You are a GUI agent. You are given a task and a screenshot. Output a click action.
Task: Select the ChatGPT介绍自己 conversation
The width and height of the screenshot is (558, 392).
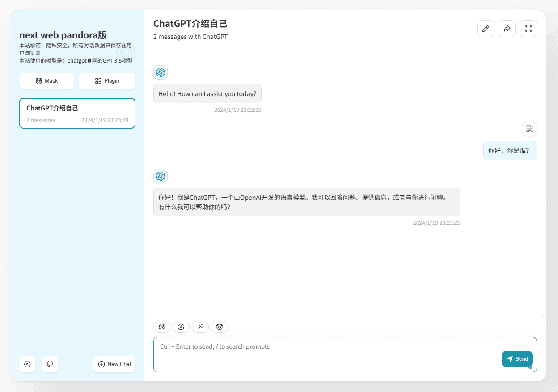pyautogui.click(x=77, y=113)
